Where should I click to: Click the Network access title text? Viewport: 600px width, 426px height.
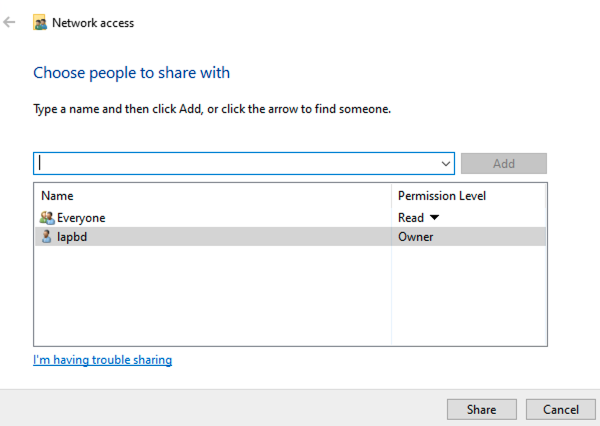pos(93,22)
